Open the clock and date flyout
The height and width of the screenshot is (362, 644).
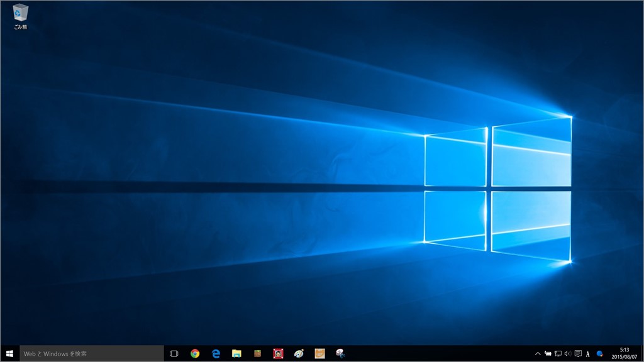[624, 354]
